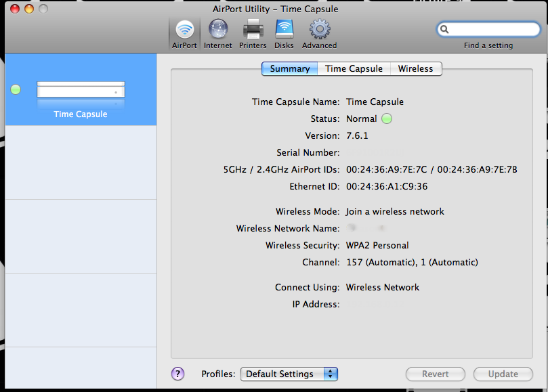Click the WPA2 Personal security value

click(377, 245)
